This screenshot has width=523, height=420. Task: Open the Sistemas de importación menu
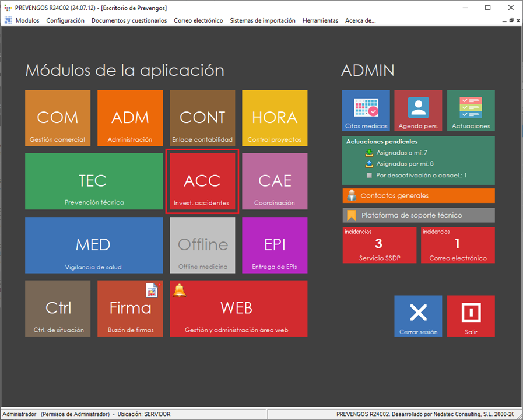pos(262,20)
